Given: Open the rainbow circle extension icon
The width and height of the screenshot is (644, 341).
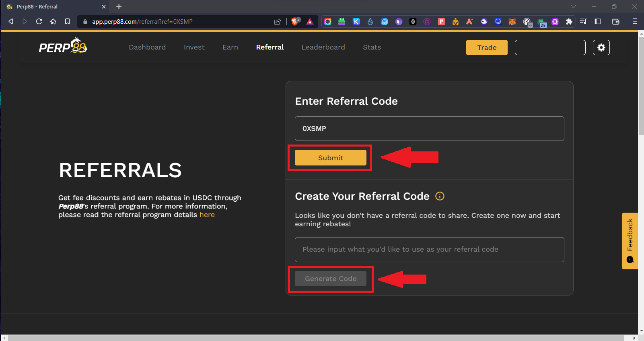Looking at the screenshot, I should [x=328, y=22].
